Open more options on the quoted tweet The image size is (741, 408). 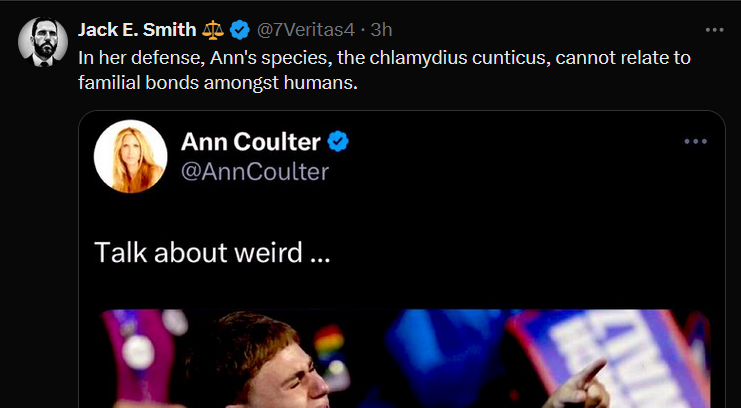(x=695, y=142)
